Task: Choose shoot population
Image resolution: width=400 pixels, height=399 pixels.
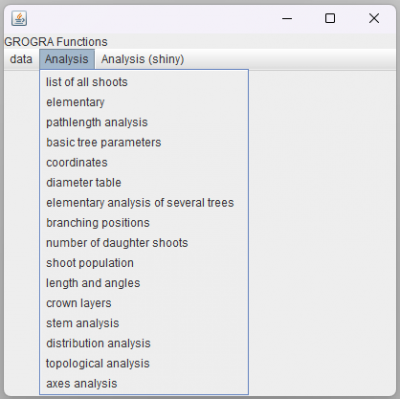Action: point(144,263)
